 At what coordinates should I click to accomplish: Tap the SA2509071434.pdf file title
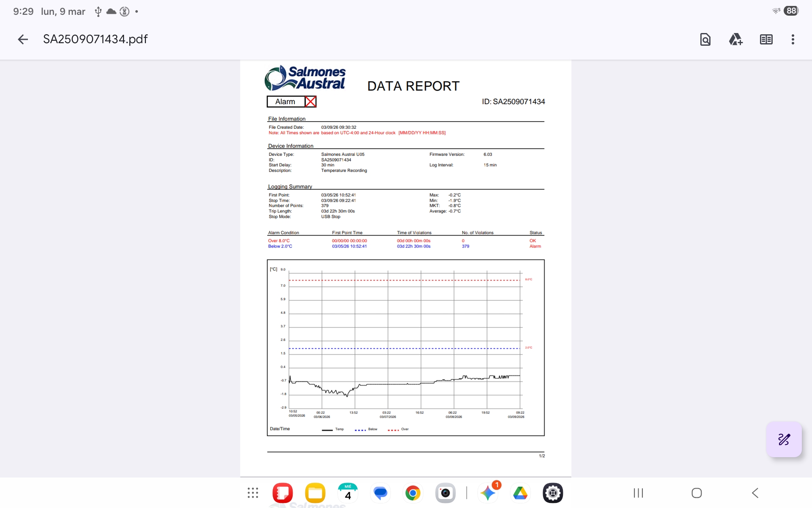[95, 39]
